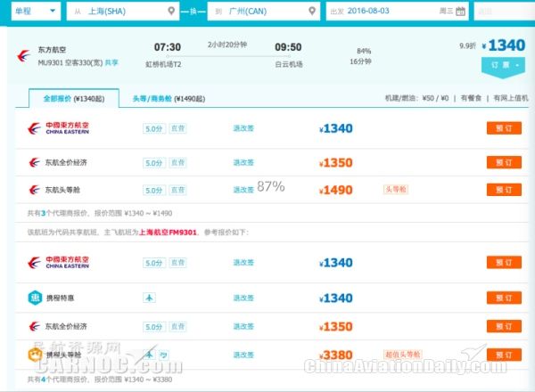Book second China Eastern ¥1340 quote below FM9301
The image size is (535, 392).
pyautogui.click(x=504, y=263)
